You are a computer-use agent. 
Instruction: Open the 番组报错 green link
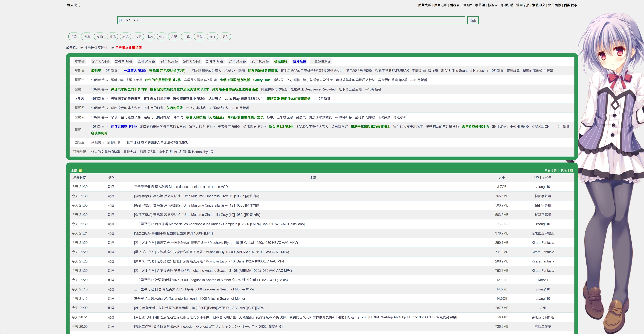[x=280, y=61]
